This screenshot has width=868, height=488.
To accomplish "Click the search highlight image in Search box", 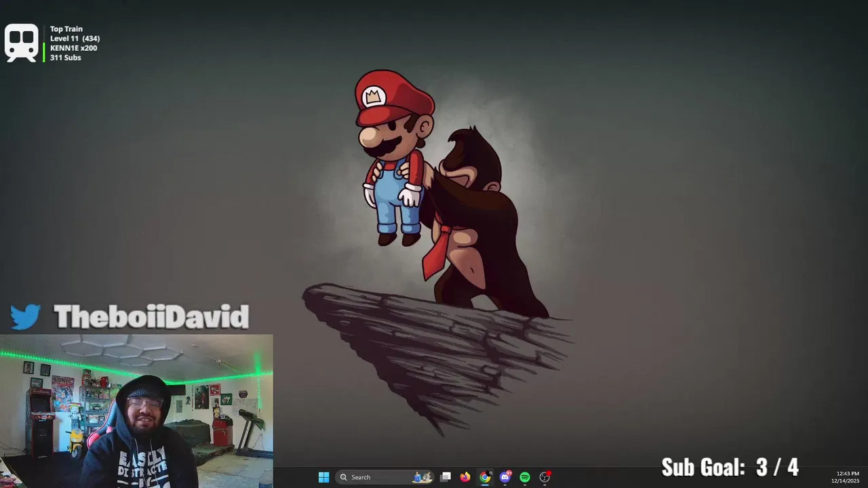I will [422, 477].
